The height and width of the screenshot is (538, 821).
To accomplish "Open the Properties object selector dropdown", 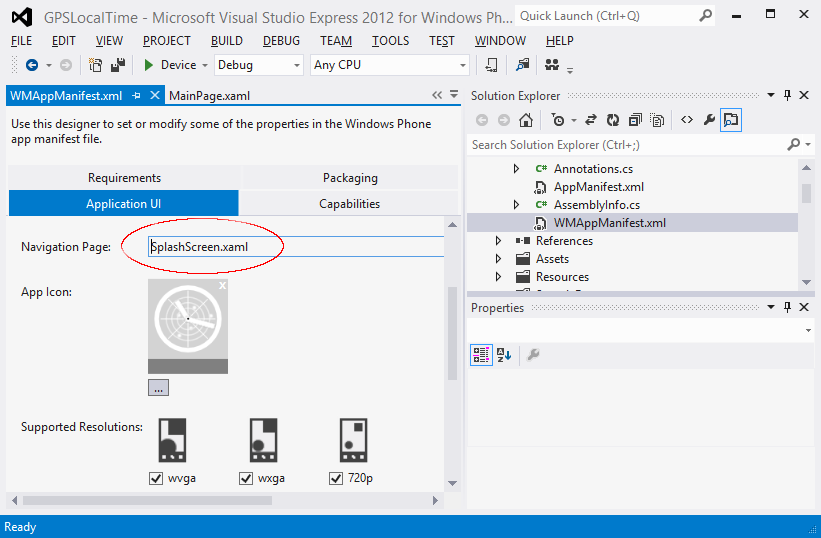I will click(808, 331).
